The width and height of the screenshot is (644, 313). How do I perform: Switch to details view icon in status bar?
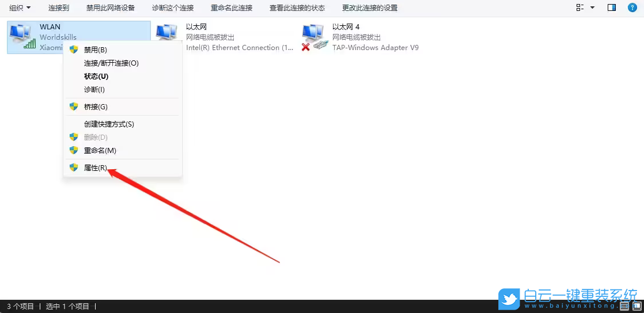[x=624, y=306]
